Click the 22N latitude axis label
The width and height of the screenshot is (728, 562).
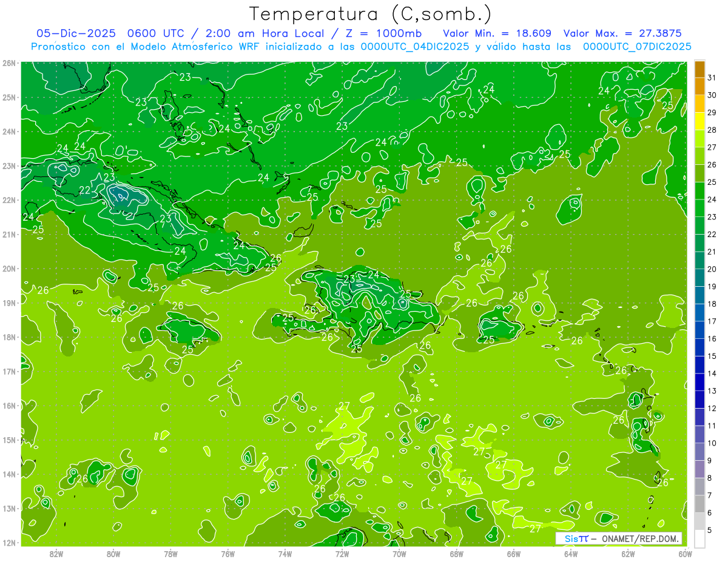[9, 200]
